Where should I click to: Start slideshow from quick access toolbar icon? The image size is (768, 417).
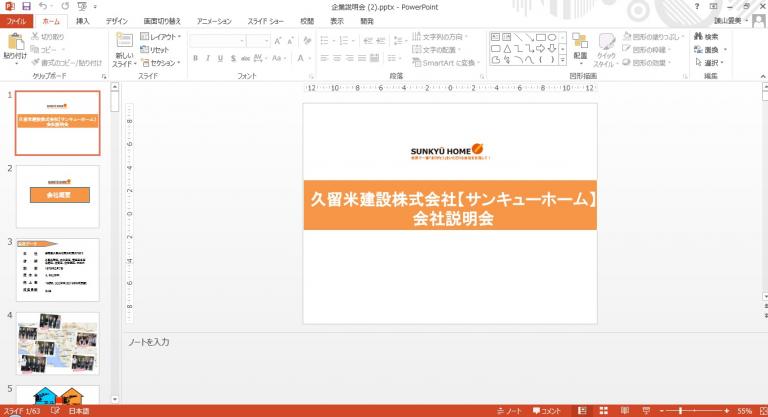[x=82, y=6]
